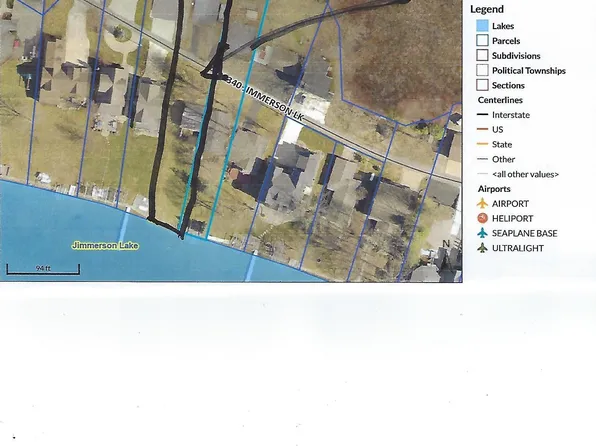Click the black Interstate line symbol

[x=482, y=114]
